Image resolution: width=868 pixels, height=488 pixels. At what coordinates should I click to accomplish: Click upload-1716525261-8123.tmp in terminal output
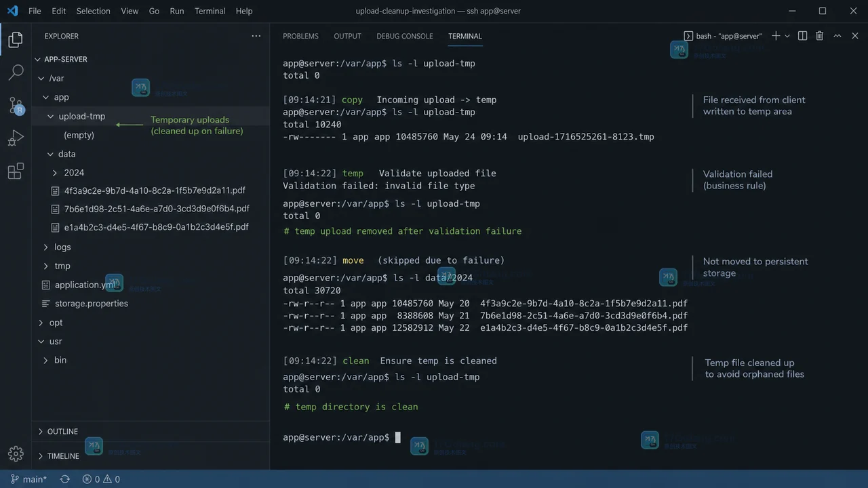(586, 137)
